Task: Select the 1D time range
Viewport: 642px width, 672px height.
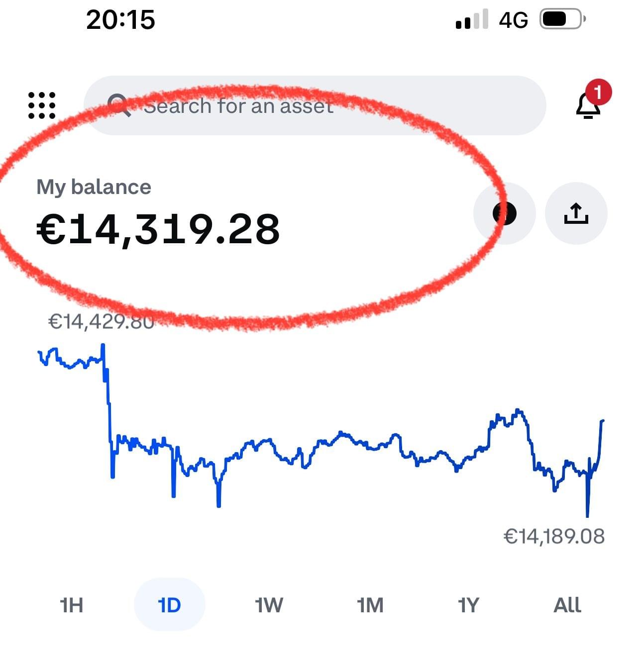Action: click(x=169, y=605)
